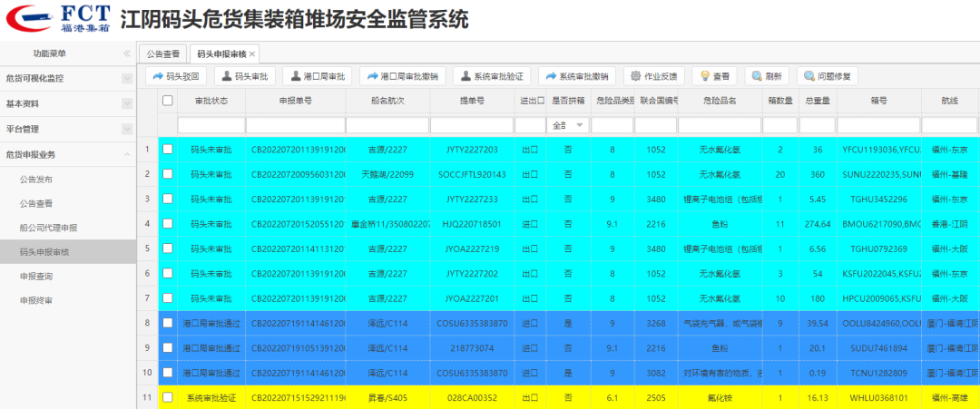Collapse the 危货申报业务 menu section
Viewport: 980px width, 409px height.
(67, 154)
